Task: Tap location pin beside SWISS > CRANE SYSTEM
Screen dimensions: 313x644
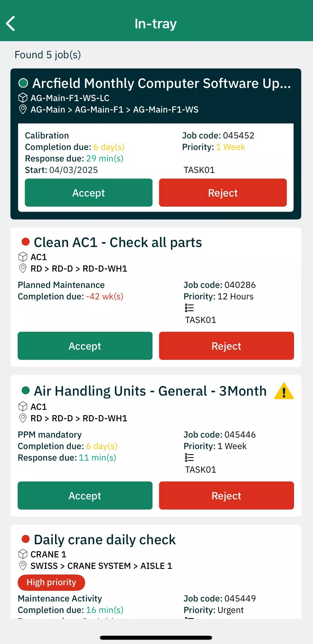Action: tap(23, 566)
